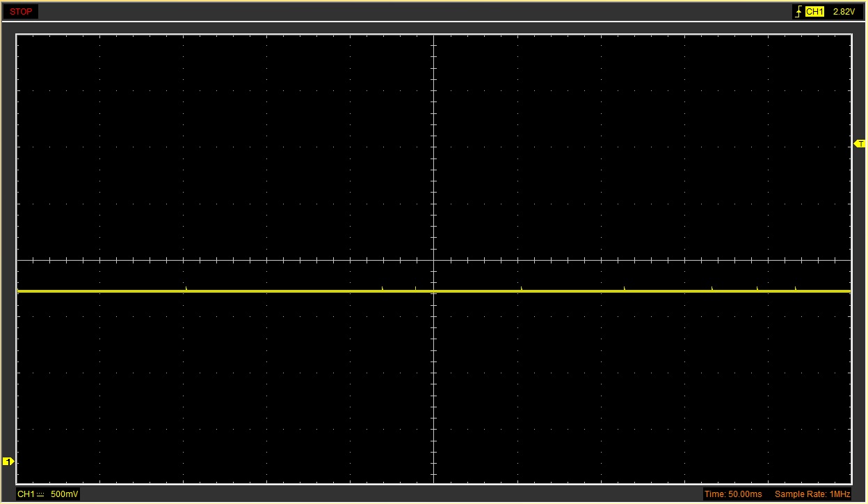Select the trigger level T marker
Viewport: 868px width, 504px height.
[860, 144]
